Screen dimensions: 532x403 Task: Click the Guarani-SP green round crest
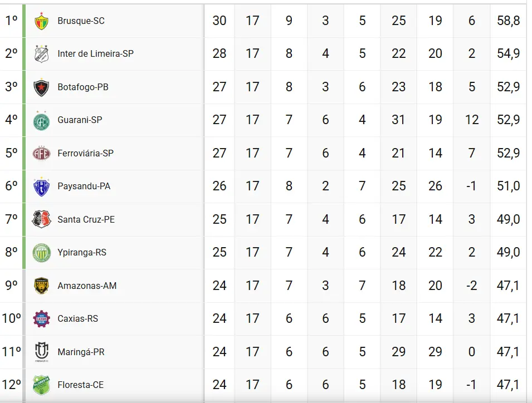pos(41,121)
